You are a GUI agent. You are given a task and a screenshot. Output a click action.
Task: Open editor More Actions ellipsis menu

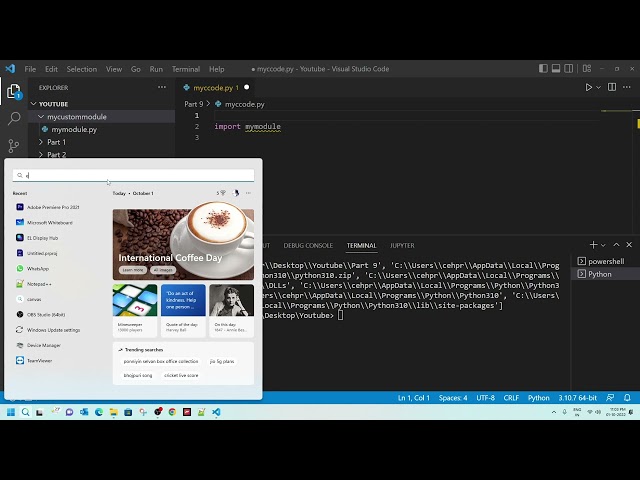(x=627, y=87)
